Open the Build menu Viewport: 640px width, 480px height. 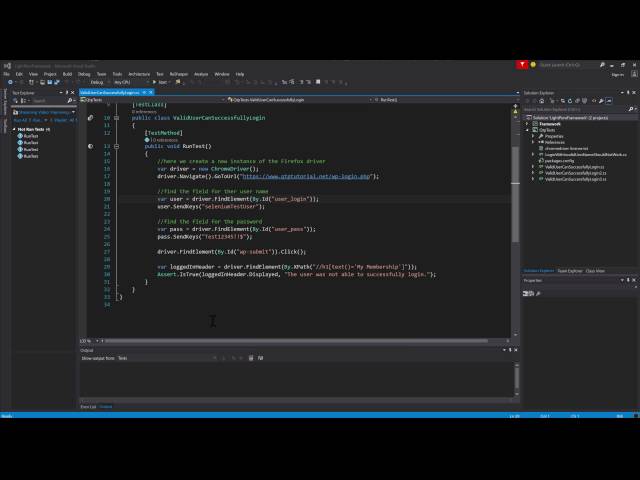tap(67, 74)
